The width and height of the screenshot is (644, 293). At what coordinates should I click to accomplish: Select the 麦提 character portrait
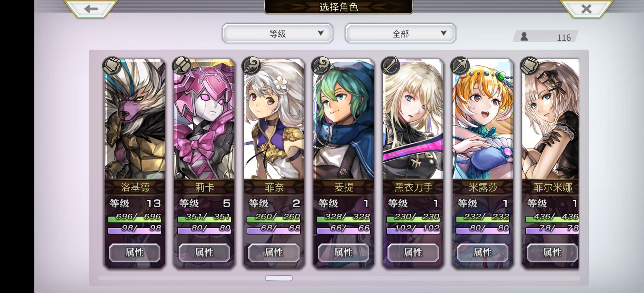343,119
